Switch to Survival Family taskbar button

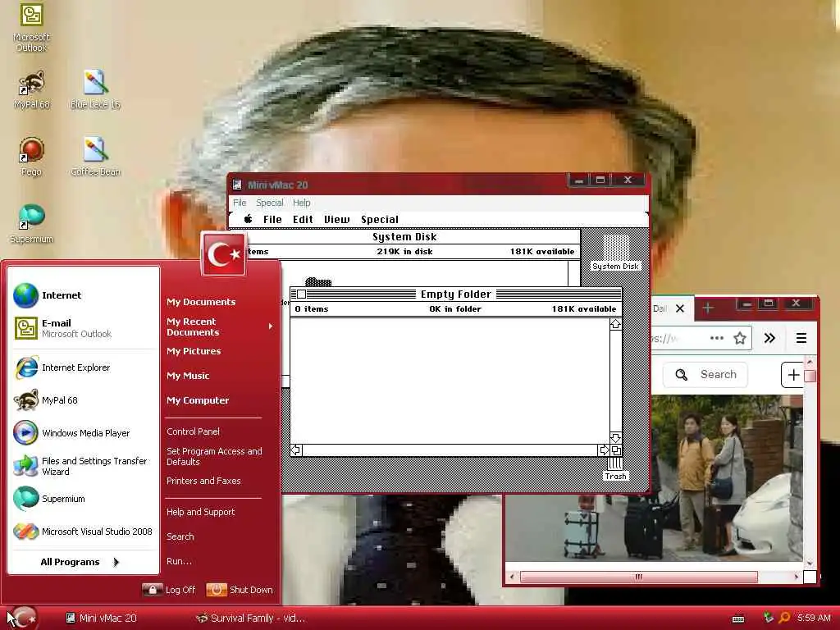point(251,619)
